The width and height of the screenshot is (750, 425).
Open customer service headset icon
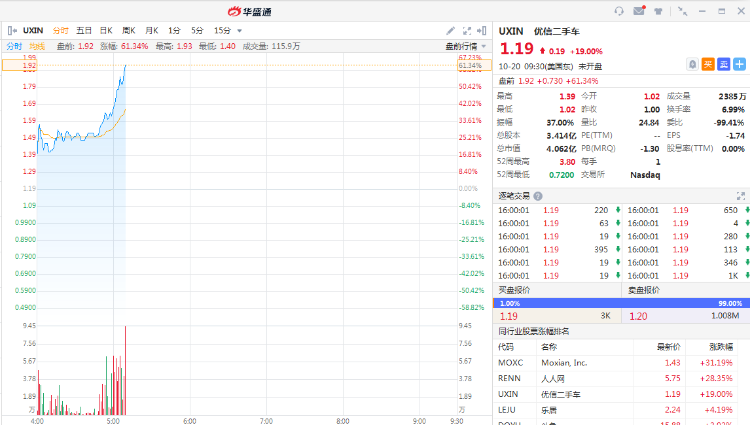coord(619,11)
